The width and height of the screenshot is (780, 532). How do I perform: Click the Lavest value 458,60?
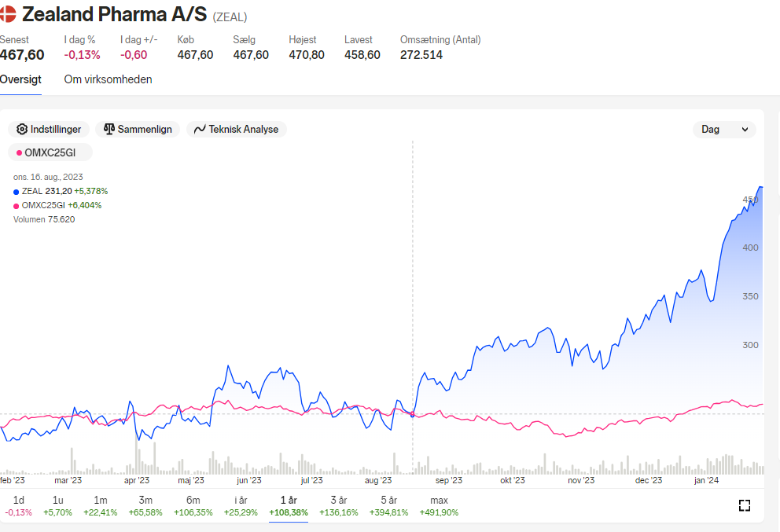(x=362, y=55)
